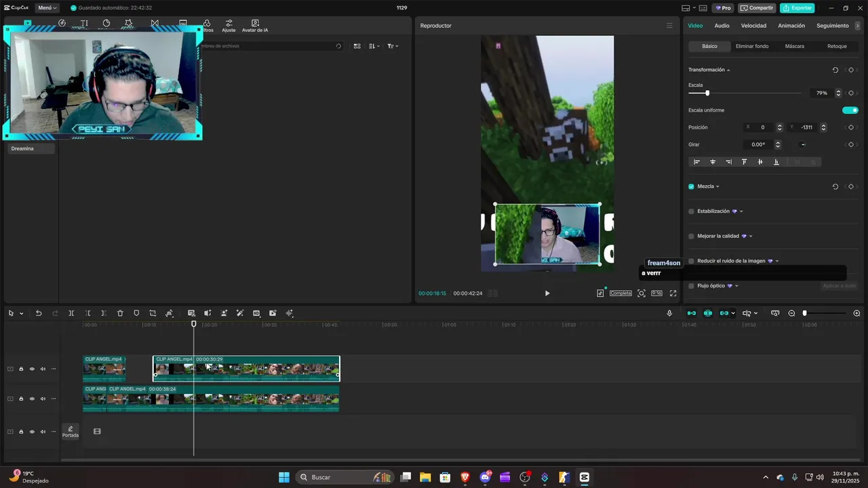Select the Máscara sub-tab
Screen dimensions: 868x488
pos(795,46)
